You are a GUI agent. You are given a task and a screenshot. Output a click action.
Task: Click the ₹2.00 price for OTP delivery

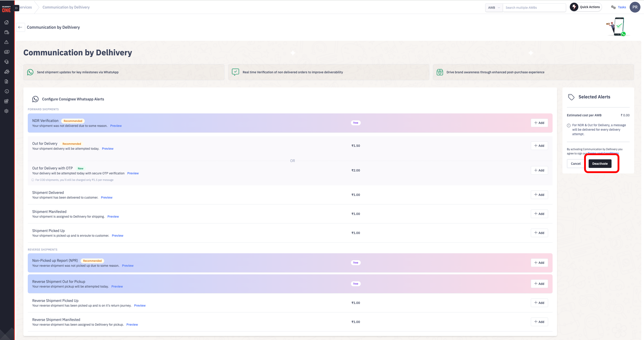coord(355,171)
